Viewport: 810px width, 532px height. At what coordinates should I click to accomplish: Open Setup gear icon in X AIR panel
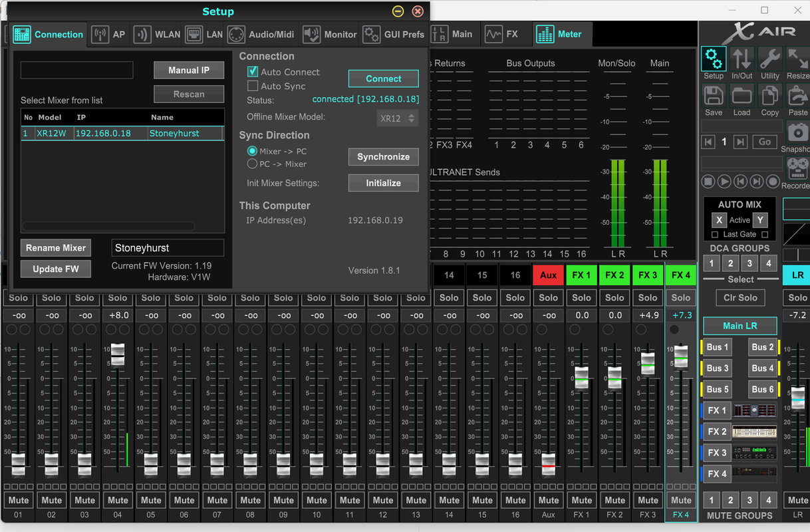coord(714,59)
